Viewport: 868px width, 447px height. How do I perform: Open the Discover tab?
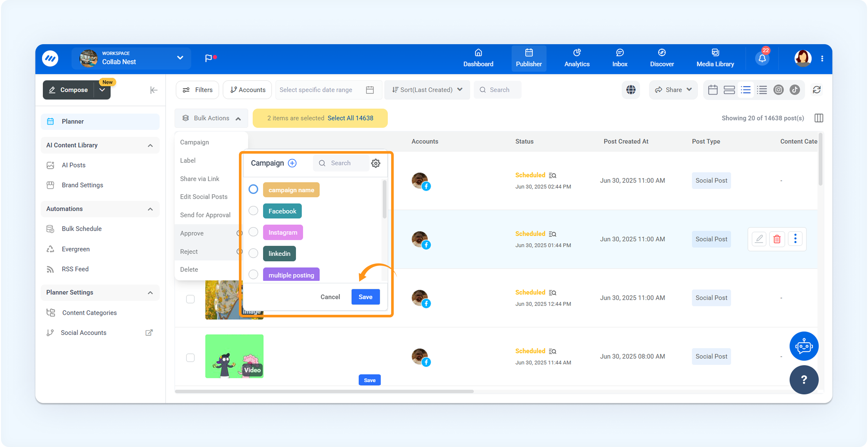[662, 58]
